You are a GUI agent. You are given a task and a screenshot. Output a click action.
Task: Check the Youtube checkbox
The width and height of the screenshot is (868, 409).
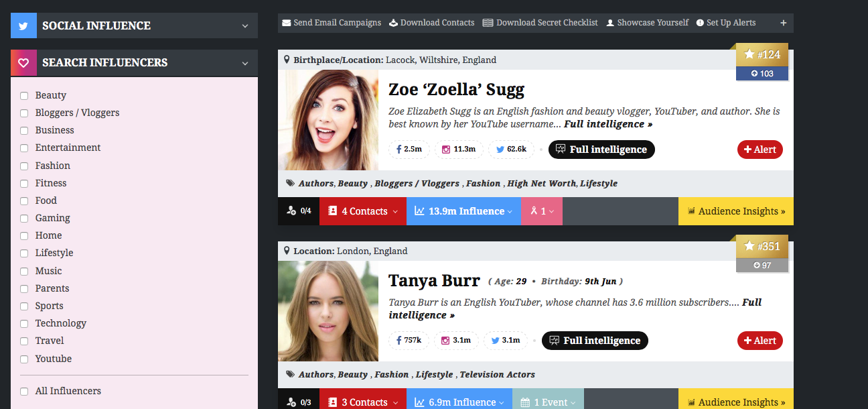tap(24, 359)
